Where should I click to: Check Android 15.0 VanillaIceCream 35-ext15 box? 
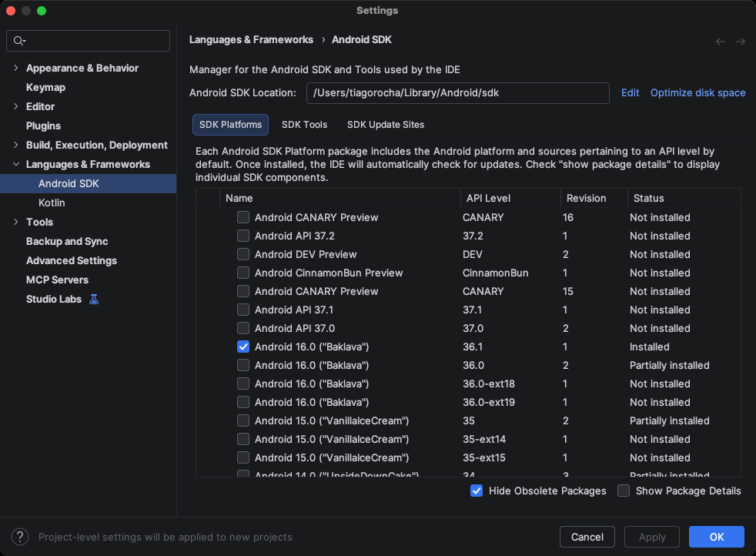click(x=243, y=457)
